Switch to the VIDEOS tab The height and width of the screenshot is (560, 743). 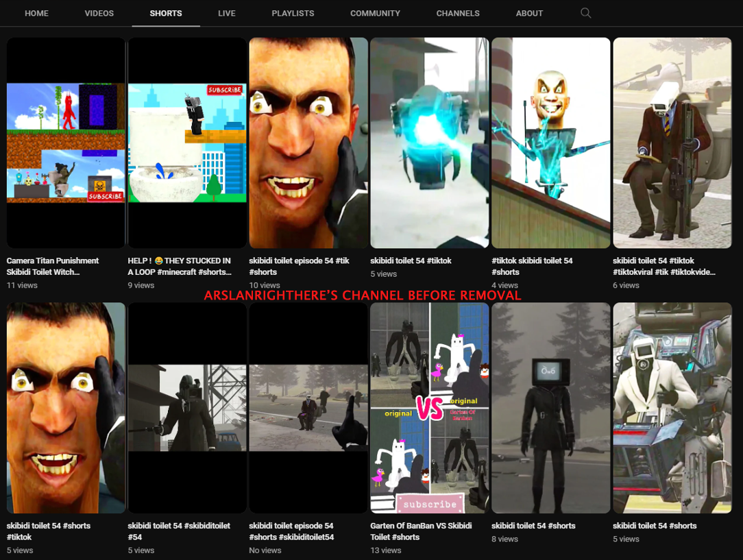[x=99, y=13]
